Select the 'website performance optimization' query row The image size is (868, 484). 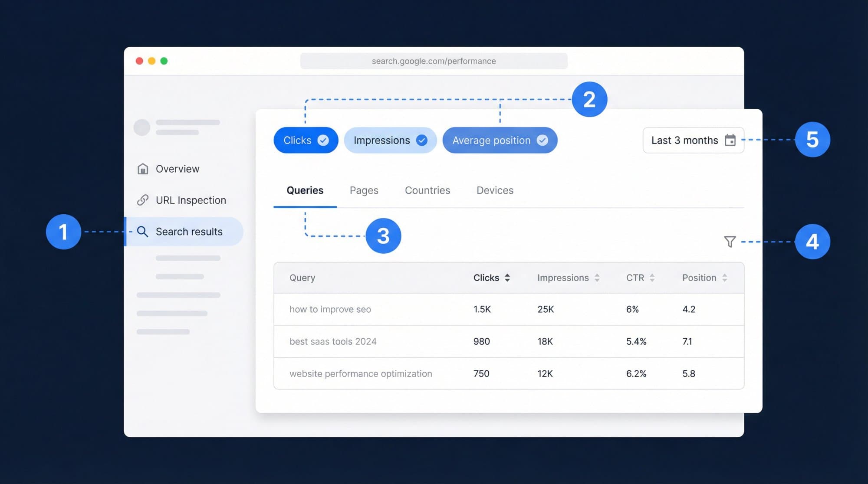(509, 373)
